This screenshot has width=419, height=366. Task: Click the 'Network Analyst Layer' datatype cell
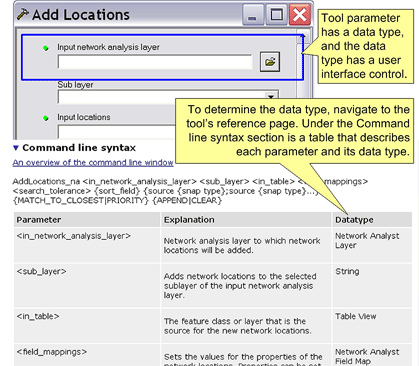click(372, 245)
